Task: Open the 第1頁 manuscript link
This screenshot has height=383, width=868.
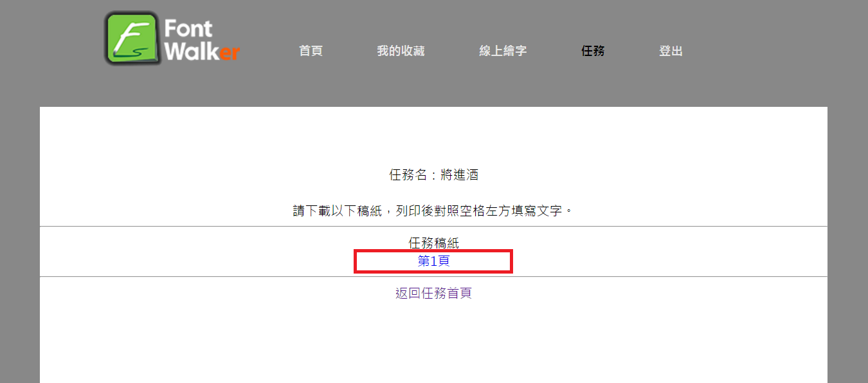Action: point(433,261)
